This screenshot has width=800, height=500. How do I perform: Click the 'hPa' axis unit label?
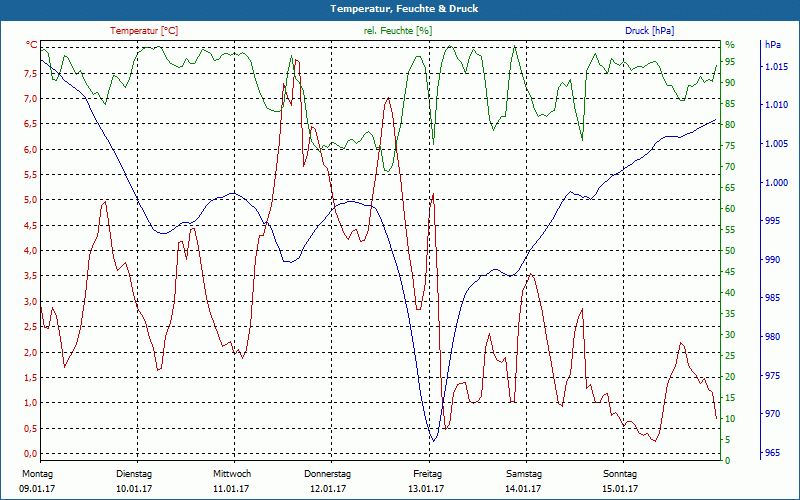[772, 44]
